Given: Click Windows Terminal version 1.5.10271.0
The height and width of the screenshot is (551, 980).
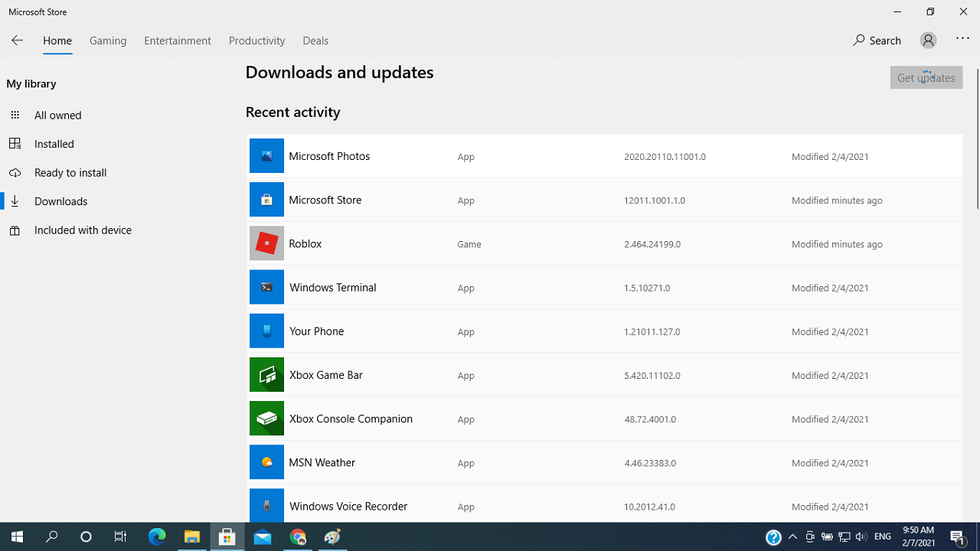Looking at the screenshot, I should pyautogui.click(x=647, y=289).
